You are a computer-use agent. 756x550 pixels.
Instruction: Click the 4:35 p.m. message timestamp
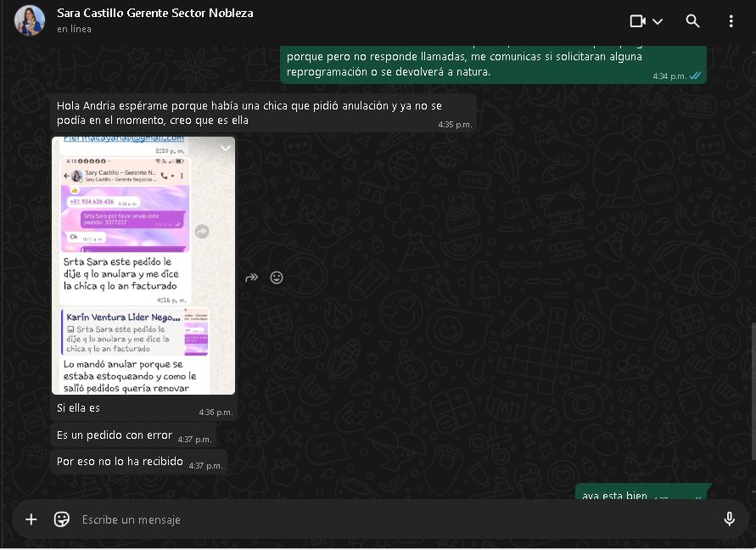point(455,125)
